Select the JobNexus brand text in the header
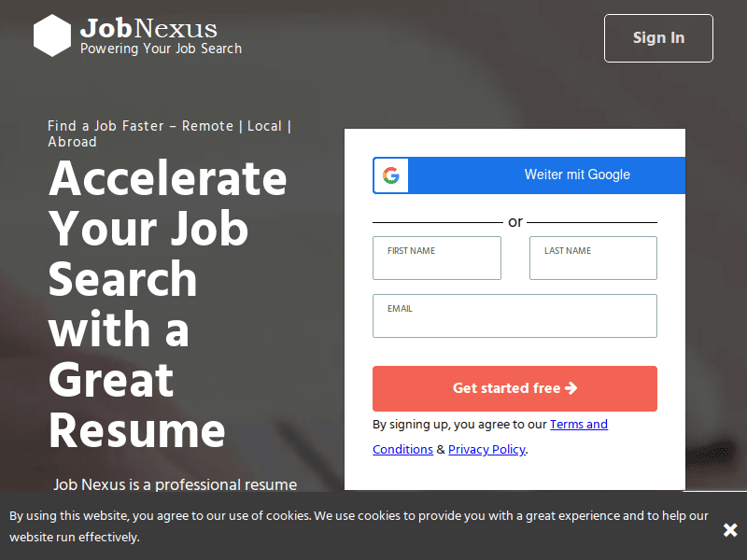Viewport: 747px width, 560px height. click(x=149, y=28)
